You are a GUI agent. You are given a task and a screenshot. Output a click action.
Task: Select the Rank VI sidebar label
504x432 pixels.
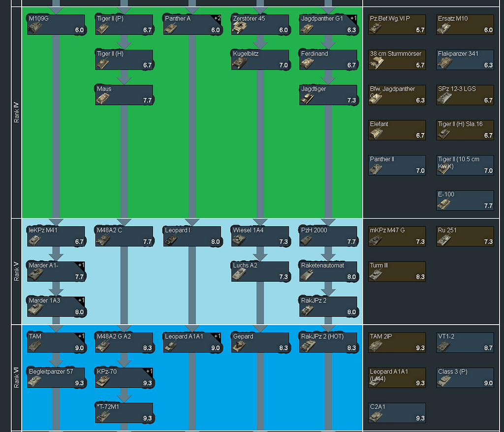click(x=16, y=377)
